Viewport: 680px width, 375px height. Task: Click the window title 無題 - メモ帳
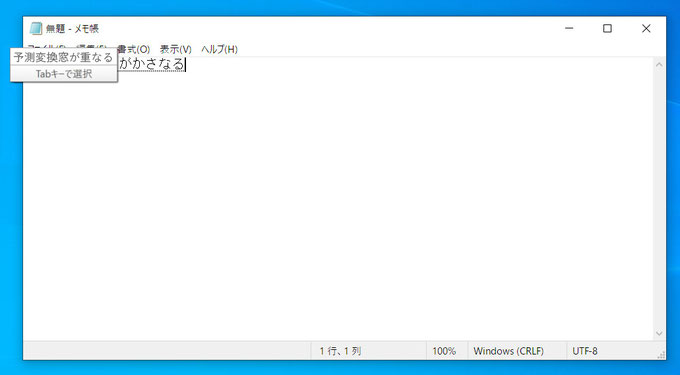(72, 29)
